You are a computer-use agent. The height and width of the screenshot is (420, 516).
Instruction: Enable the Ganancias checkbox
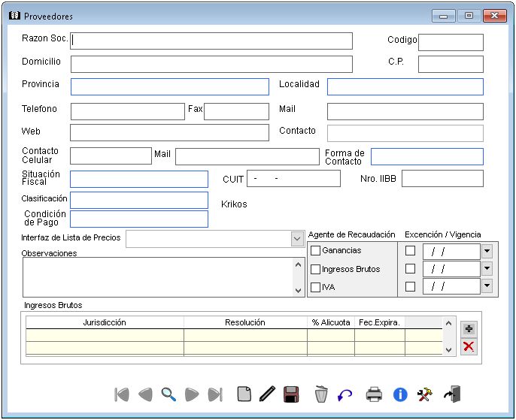(316, 250)
